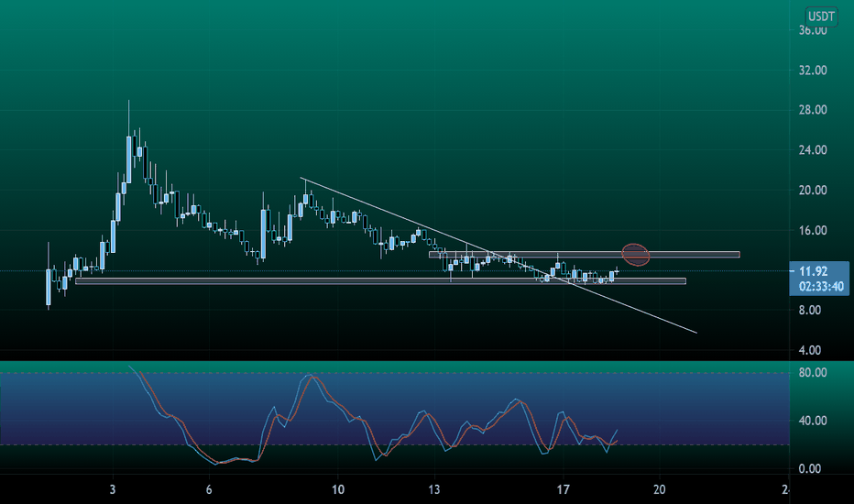Select the upper resistance rectangle near 13.50
Viewport: 854px width, 504px height.
pyautogui.click(x=584, y=255)
